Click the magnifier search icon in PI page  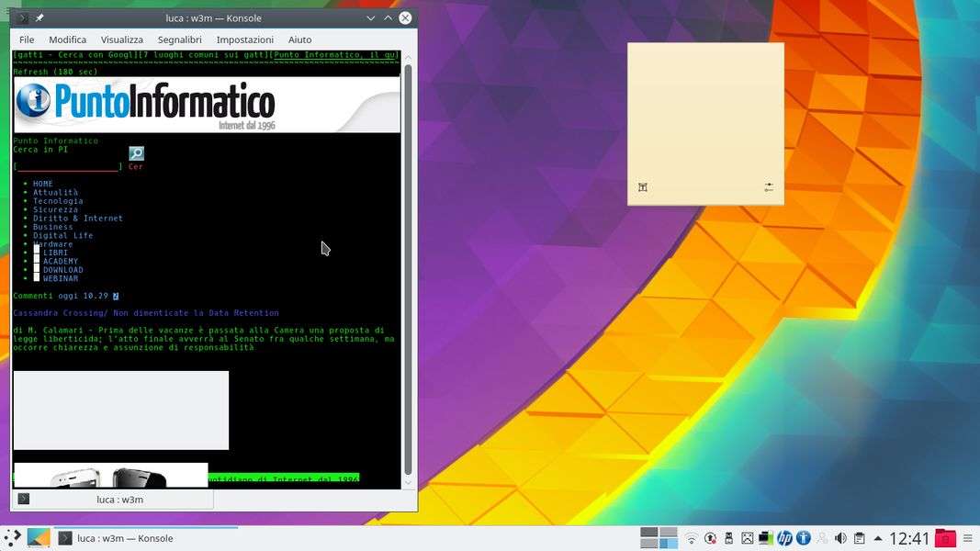coord(136,153)
